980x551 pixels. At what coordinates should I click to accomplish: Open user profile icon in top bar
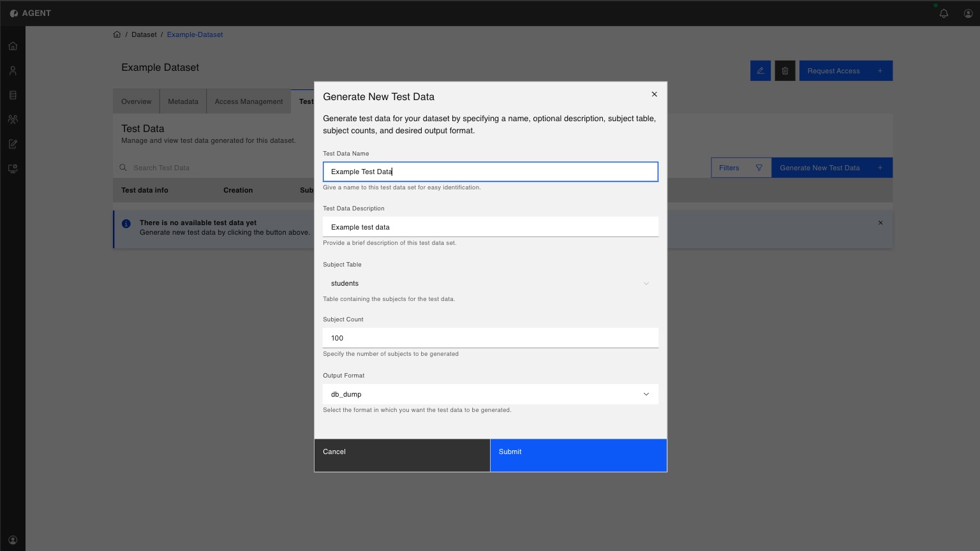point(968,13)
